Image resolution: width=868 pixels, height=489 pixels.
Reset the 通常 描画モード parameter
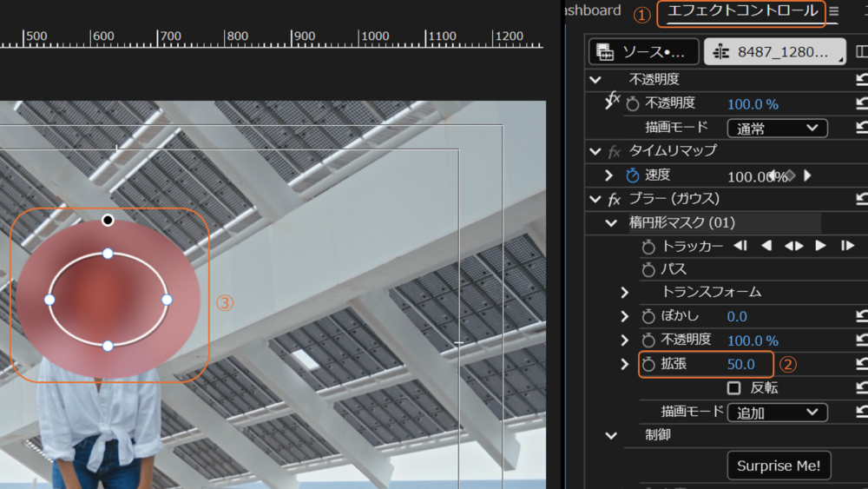pyautogui.click(x=862, y=128)
